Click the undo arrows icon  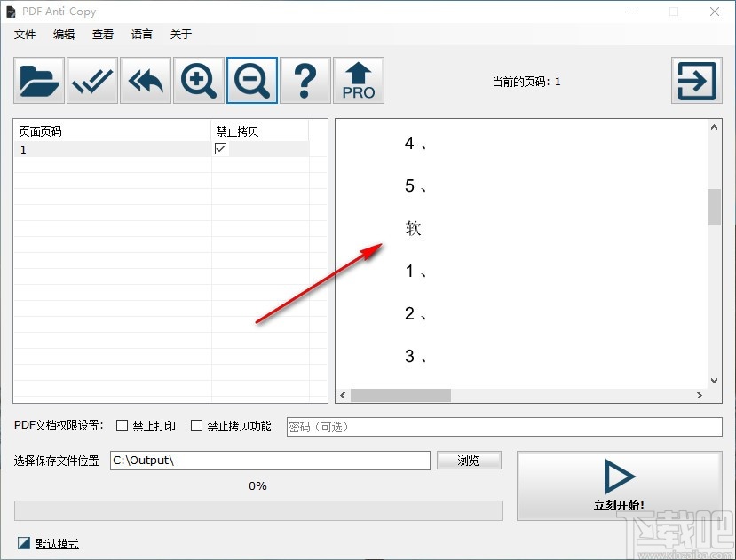point(145,80)
